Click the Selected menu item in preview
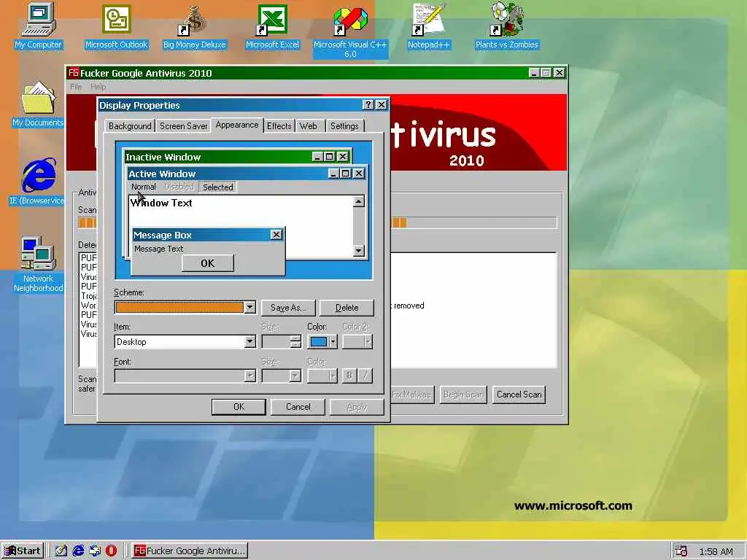This screenshot has width=747, height=560. 217,187
